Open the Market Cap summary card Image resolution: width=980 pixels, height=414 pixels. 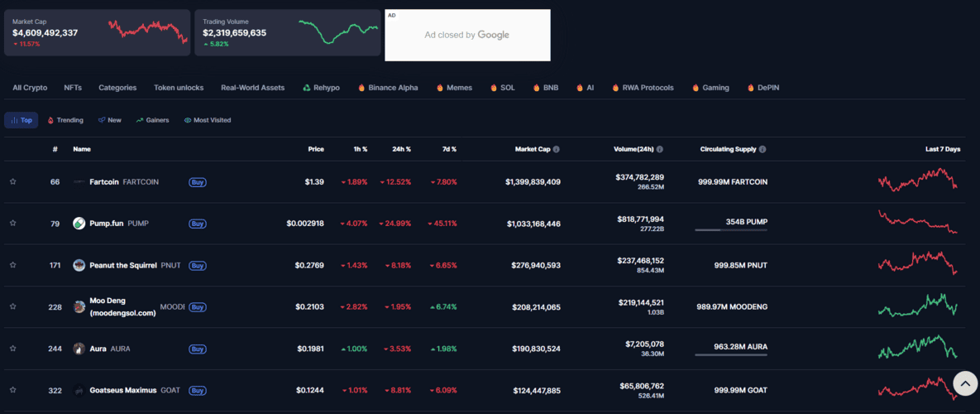[x=98, y=32]
